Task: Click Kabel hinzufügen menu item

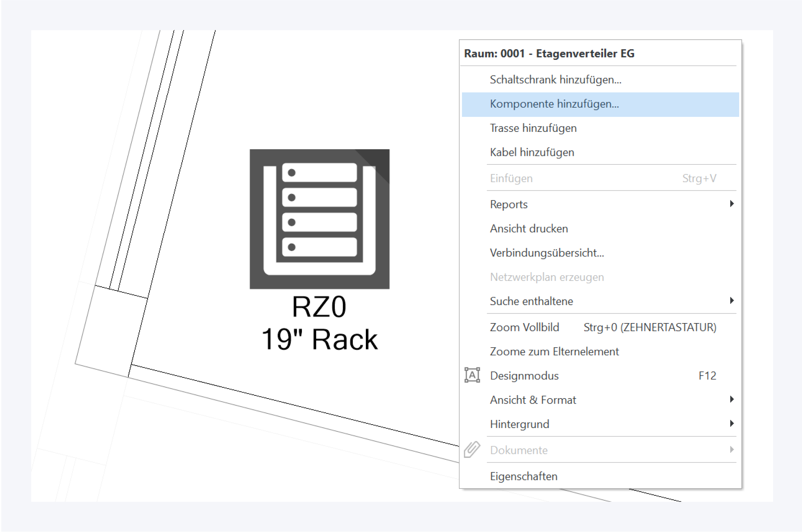Action: click(532, 152)
